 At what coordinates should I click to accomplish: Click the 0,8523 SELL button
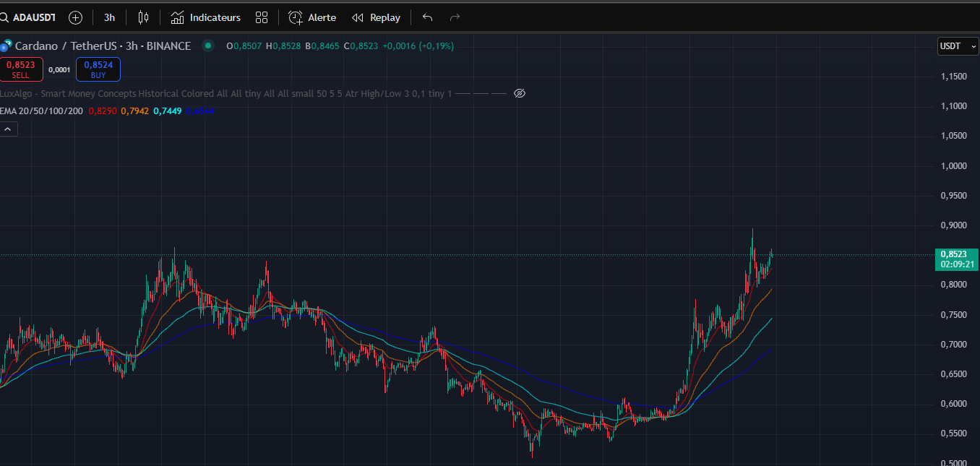pyautogui.click(x=20, y=69)
